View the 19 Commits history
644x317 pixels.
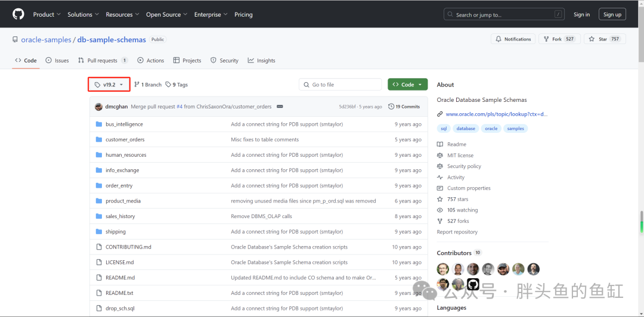(404, 107)
